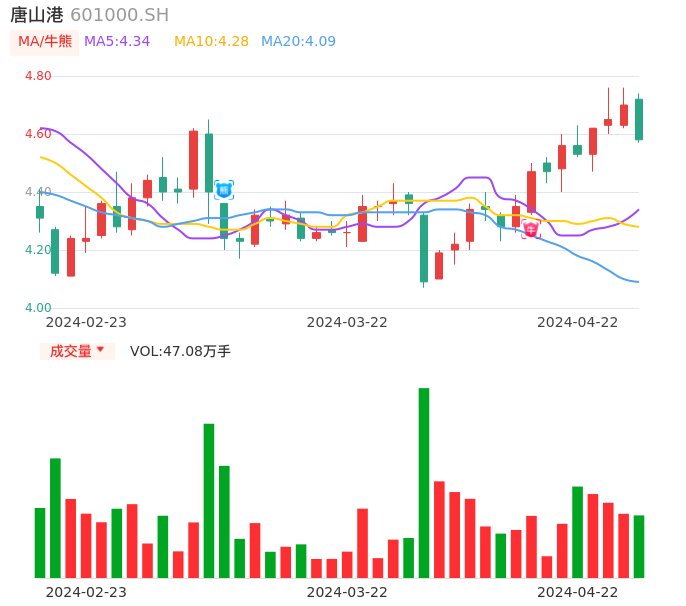Click the 2024-03-22 date under the volume chart
Image resolution: width=686 pixels, height=606 pixels.
tap(347, 592)
